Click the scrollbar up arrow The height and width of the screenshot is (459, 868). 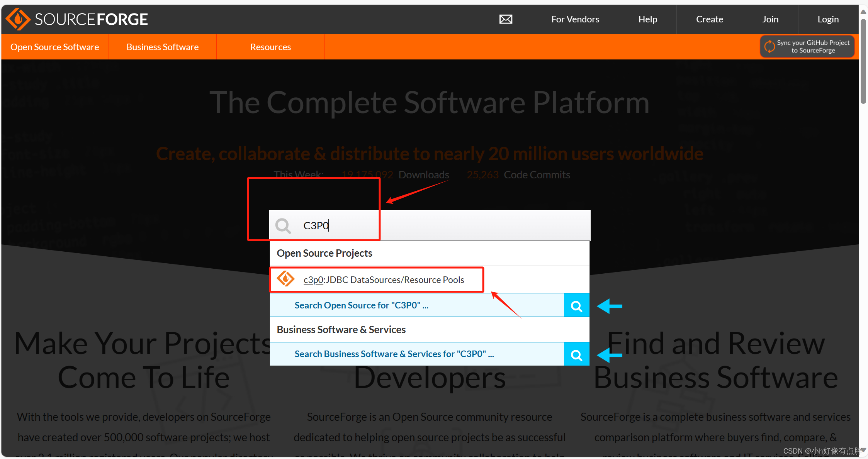click(x=863, y=12)
